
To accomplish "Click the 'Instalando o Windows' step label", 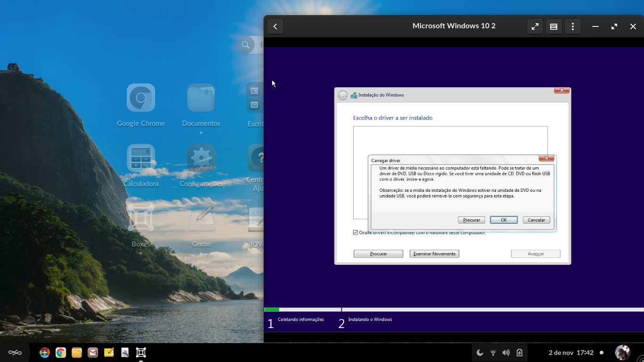I will coord(370,320).
